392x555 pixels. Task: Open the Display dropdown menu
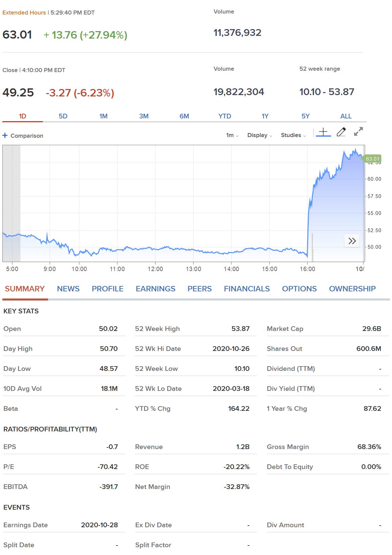tap(259, 135)
